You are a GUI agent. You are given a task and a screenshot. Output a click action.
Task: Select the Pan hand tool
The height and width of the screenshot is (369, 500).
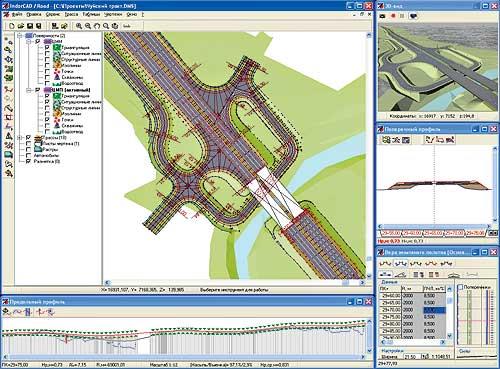[x=97, y=26]
